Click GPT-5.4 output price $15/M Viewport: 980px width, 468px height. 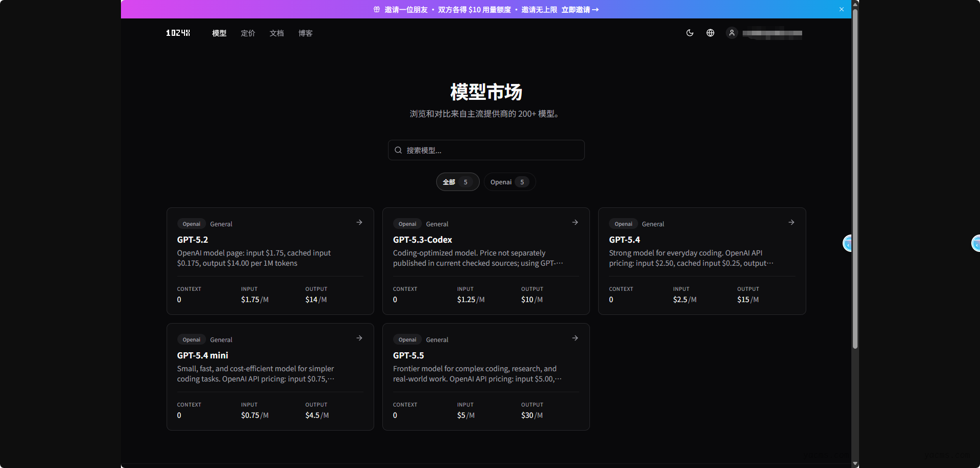click(x=748, y=300)
